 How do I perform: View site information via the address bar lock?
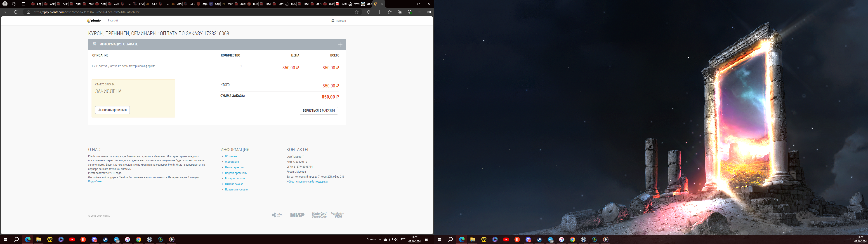click(x=28, y=12)
